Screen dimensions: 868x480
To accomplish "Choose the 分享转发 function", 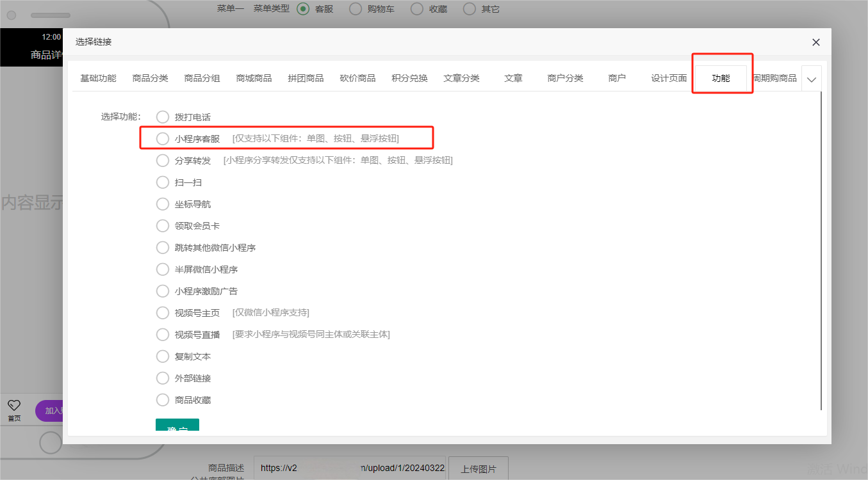I will click(x=163, y=161).
